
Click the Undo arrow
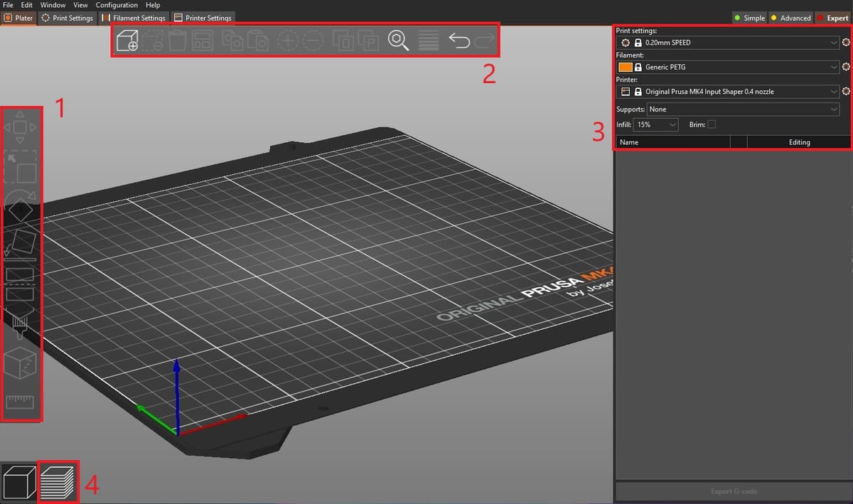(459, 41)
